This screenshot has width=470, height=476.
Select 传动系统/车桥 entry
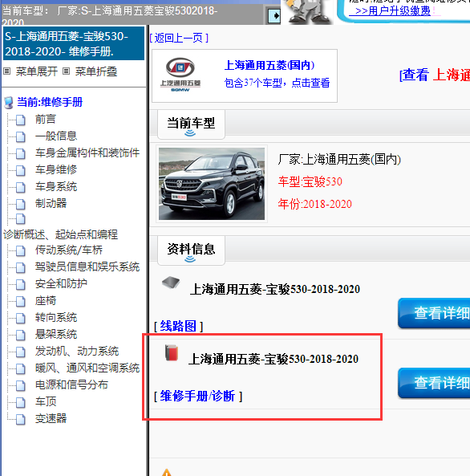coord(69,250)
